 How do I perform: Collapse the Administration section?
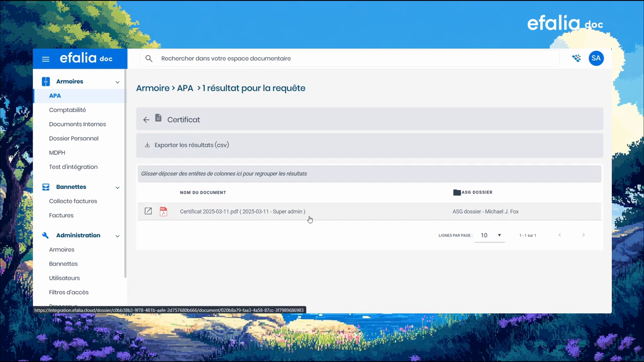pos(117,236)
